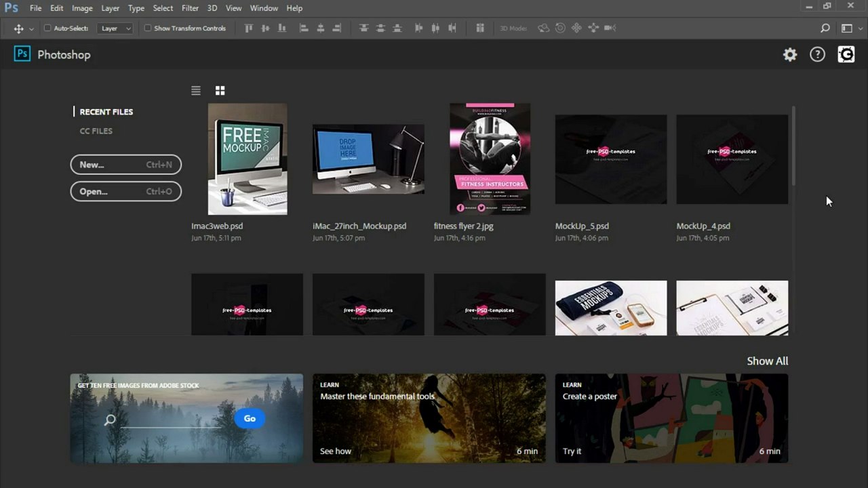The image size is (868, 488).
Task: Select 3D Slide mode icon
Action: click(593, 28)
